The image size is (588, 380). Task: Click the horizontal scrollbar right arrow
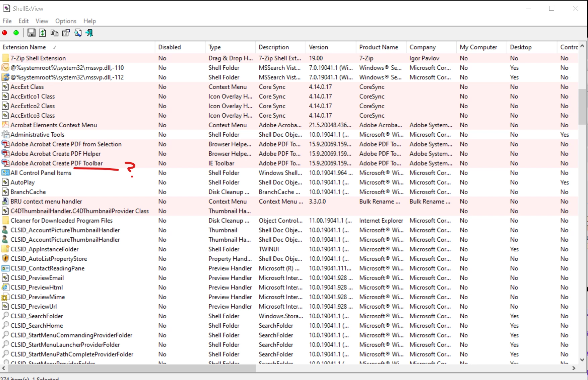574,368
